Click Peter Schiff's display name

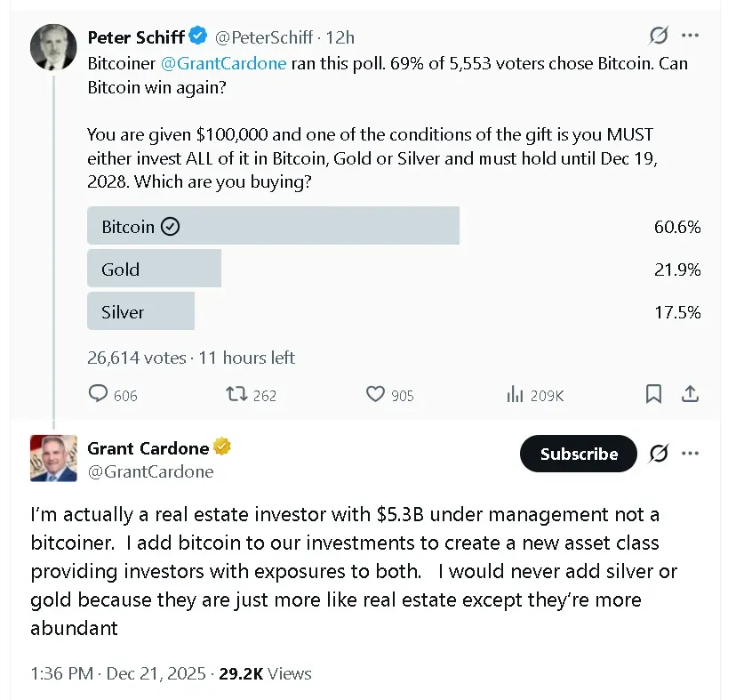(x=136, y=36)
